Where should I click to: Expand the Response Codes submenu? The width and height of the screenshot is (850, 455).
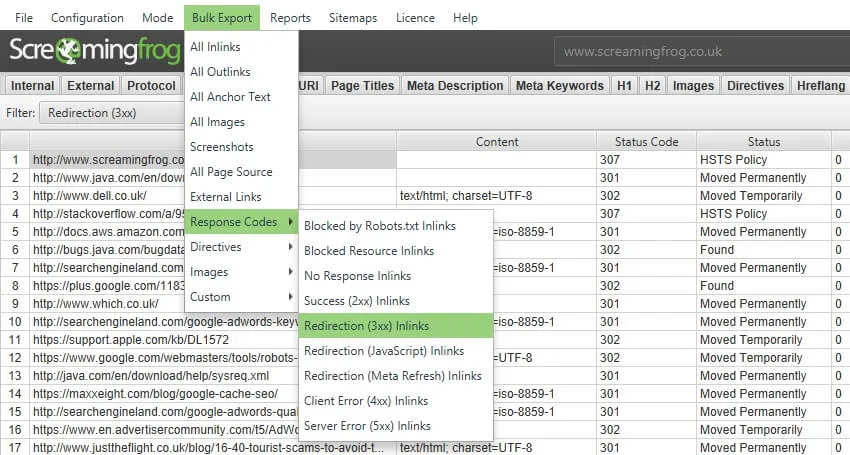click(x=241, y=222)
